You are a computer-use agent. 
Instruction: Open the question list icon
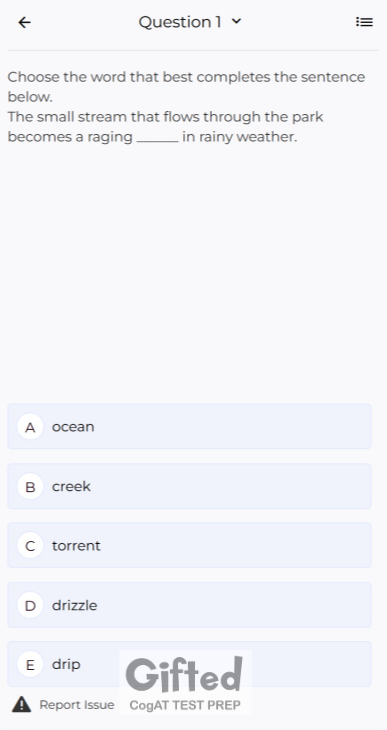click(364, 22)
